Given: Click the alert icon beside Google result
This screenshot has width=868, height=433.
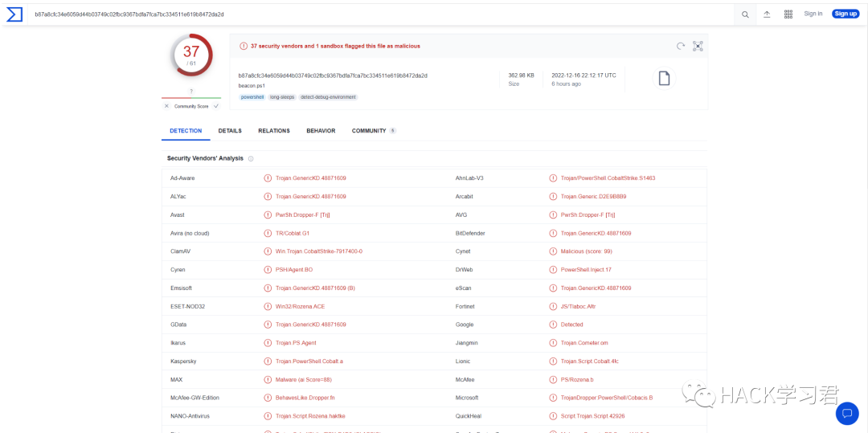Looking at the screenshot, I should [x=553, y=325].
